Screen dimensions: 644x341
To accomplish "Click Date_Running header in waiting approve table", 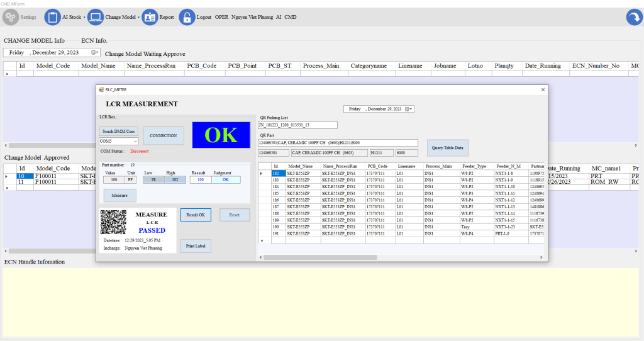I will coord(546,65).
